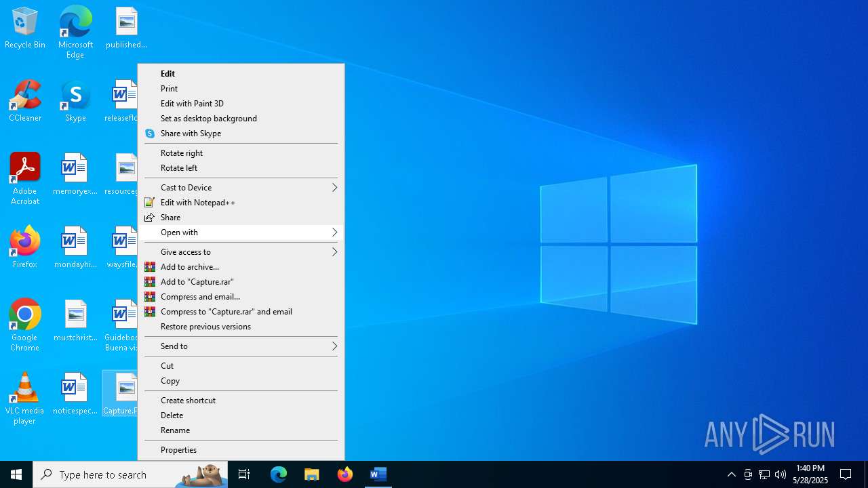The image size is (868, 488).
Task: Choose Create shortcut
Action: tap(241, 401)
